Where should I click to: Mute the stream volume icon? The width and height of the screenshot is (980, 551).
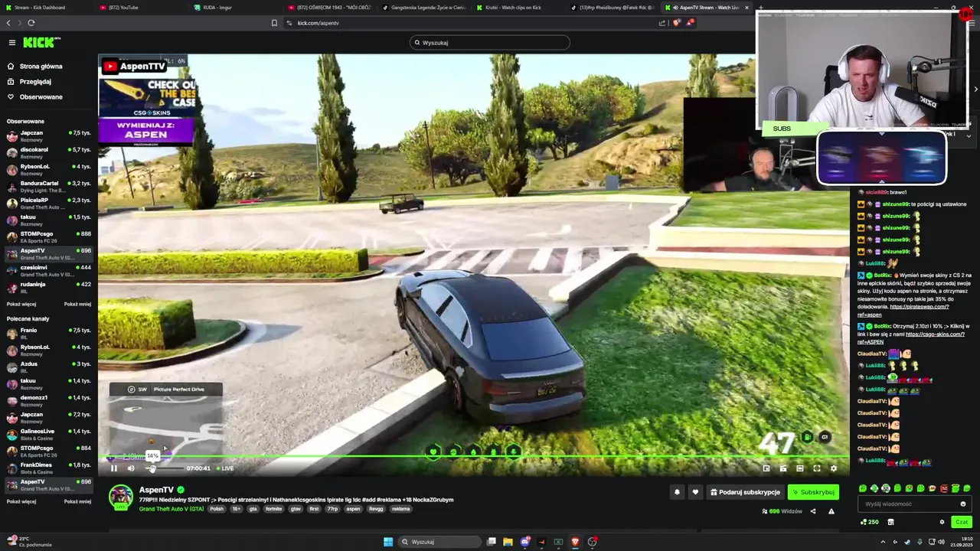[131, 468]
